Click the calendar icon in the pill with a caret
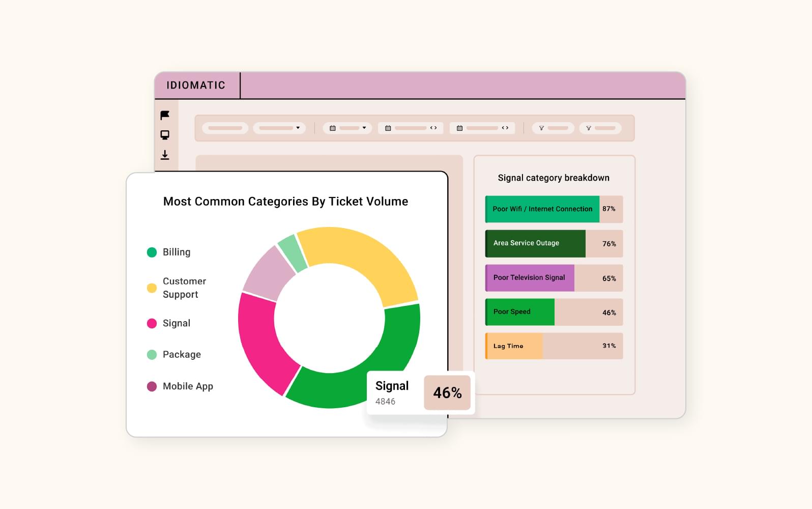 click(333, 128)
